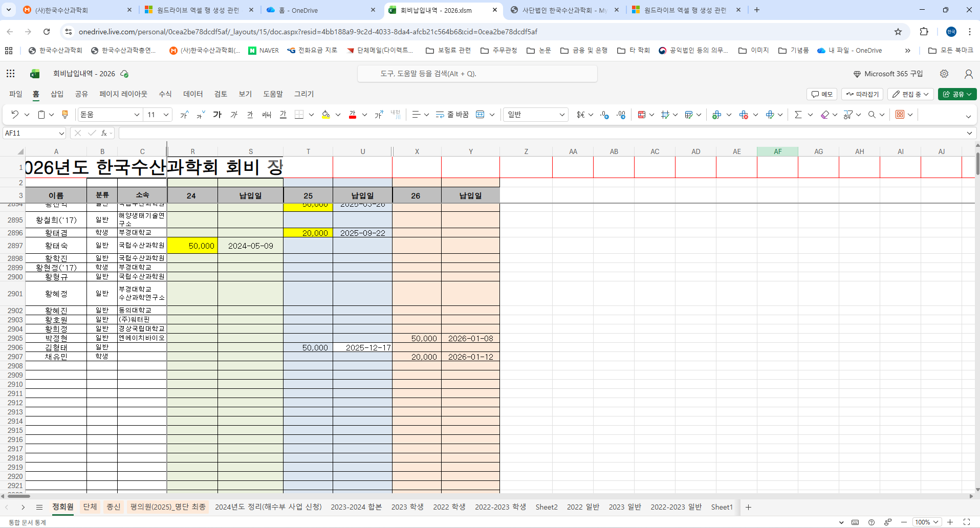Image resolution: width=980 pixels, height=528 pixels.
Task: Expand undo history dropdown arrow
Action: click(x=27, y=115)
